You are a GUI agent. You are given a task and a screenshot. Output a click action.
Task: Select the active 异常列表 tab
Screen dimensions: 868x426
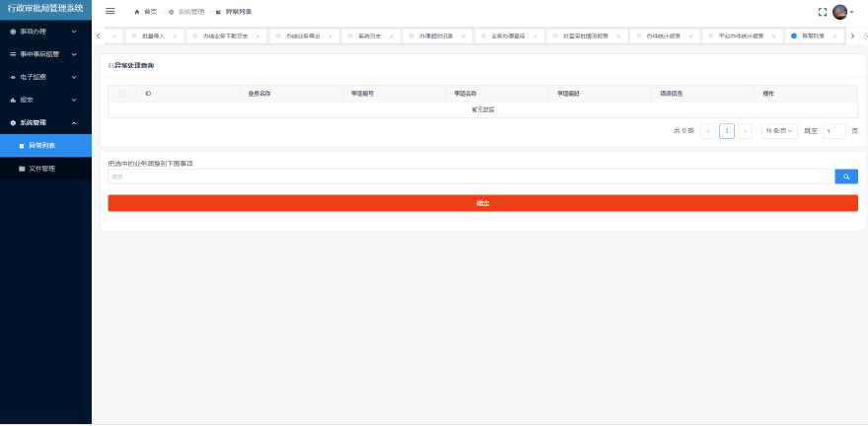tap(813, 35)
